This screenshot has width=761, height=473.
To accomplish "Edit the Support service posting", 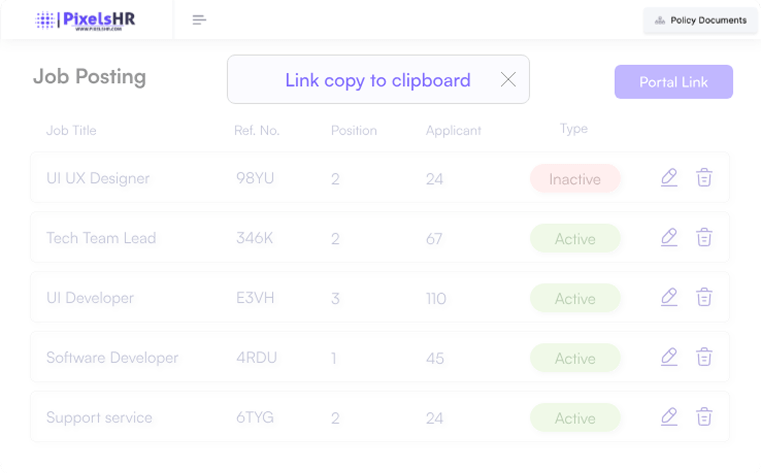I will click(669, 417).
